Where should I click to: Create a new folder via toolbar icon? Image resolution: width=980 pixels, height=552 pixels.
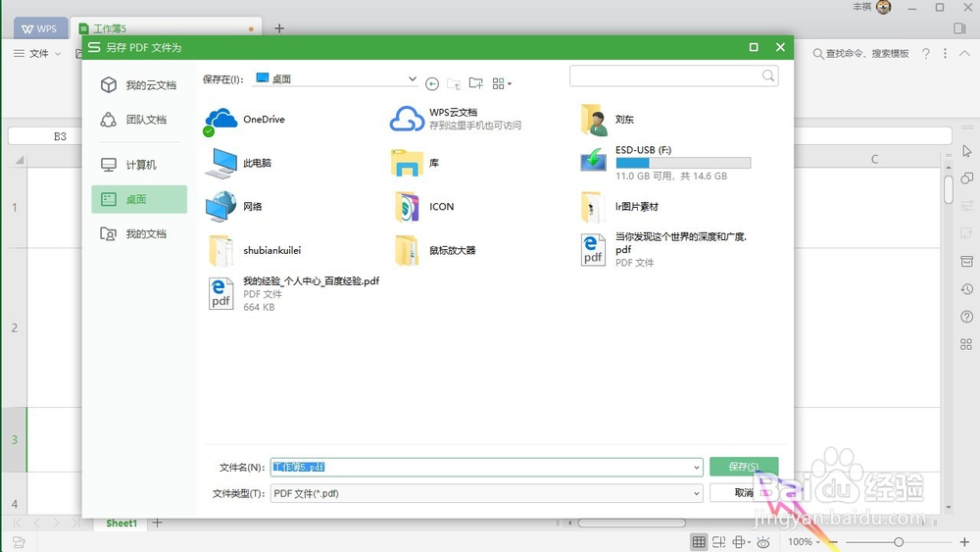[x=475, y=83]
